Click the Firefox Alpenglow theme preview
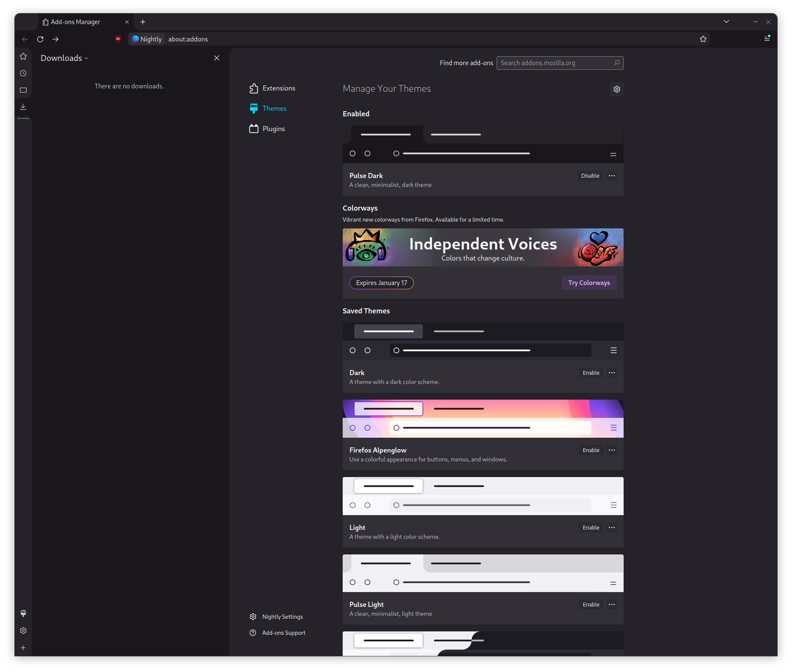The width and height of the screenshot is (792, 672). coord(483,419)
